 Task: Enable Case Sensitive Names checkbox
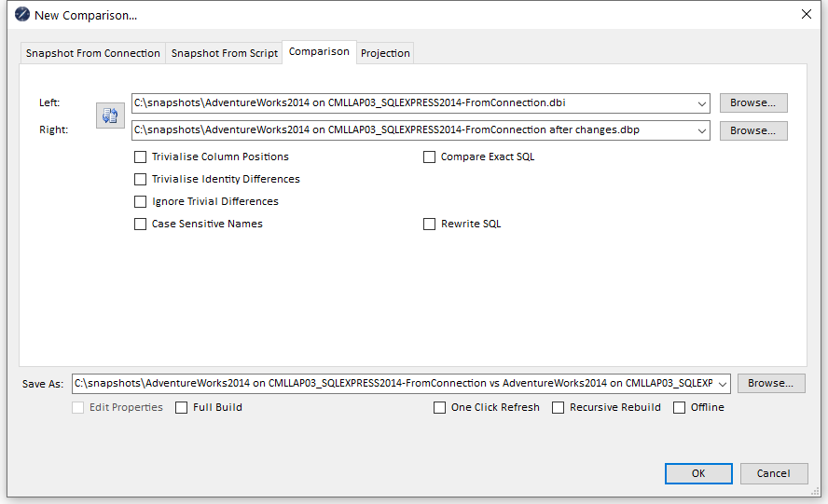141,225
